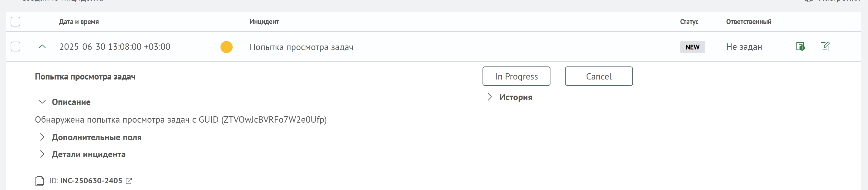Click the yellow severity indicator circle
The image size is (868, 190).
coord(227,47)
